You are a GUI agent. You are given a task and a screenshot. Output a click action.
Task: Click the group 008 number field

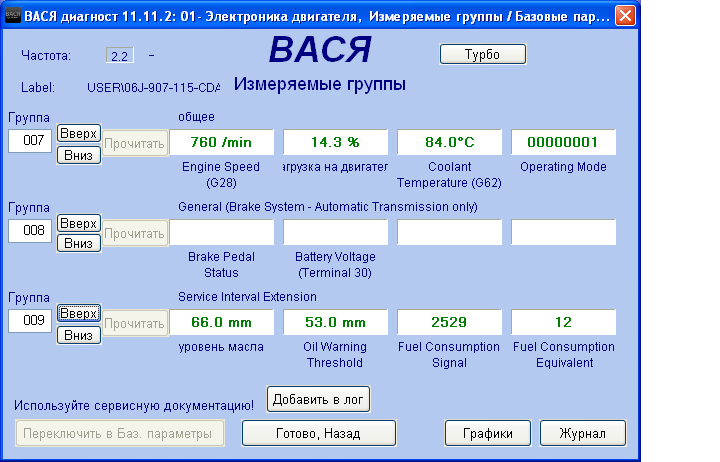[x=30, y=231]
